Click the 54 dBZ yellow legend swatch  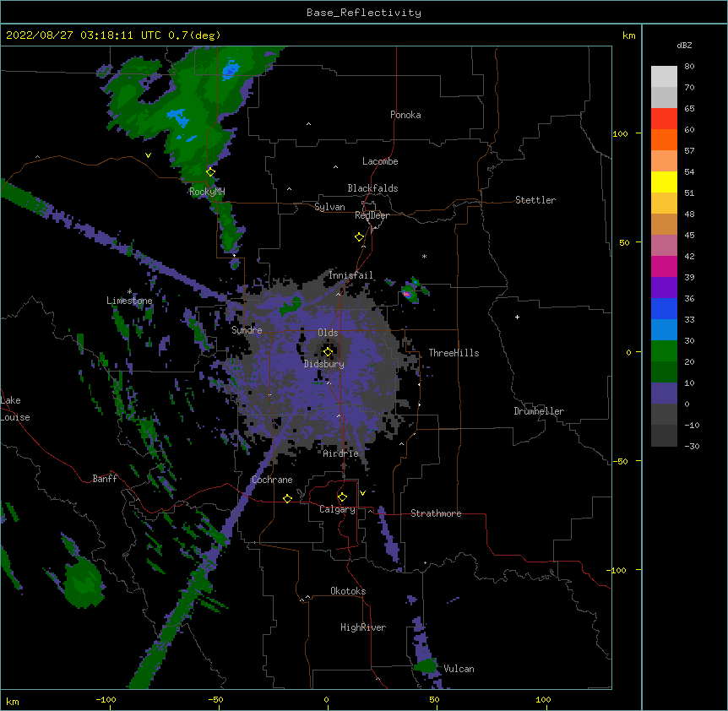click(664, 182)
